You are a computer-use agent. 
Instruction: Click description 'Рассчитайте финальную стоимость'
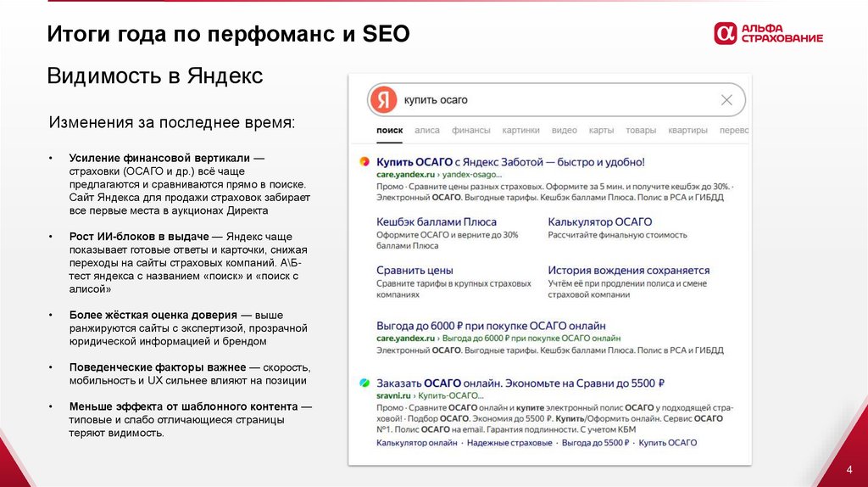617,235
